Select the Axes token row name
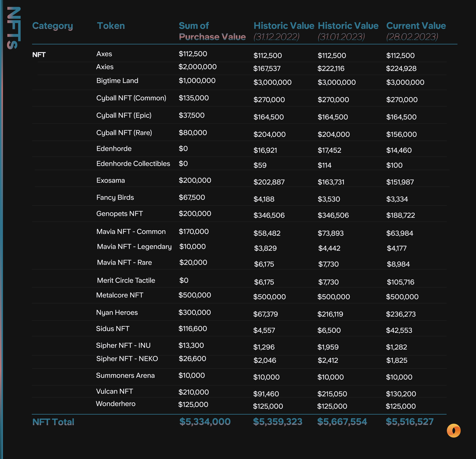 [x=104, y=54]
